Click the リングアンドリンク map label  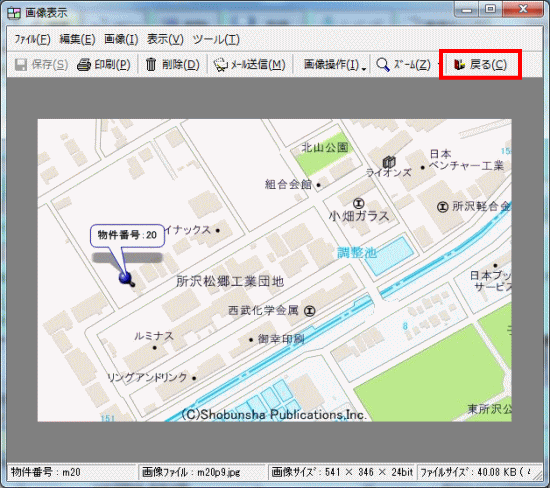[x=147, y=377]
